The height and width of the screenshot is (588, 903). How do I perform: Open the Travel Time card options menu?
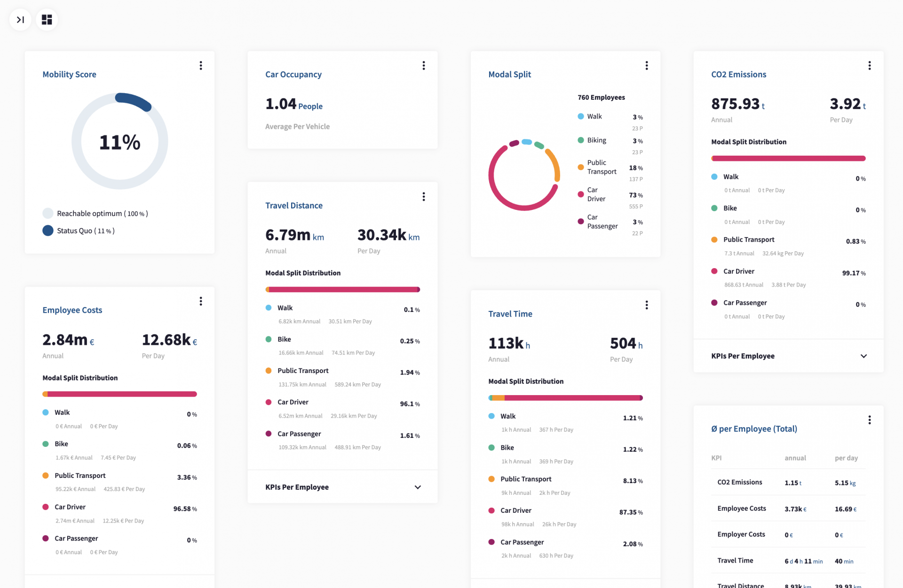[x=647, y=305]
